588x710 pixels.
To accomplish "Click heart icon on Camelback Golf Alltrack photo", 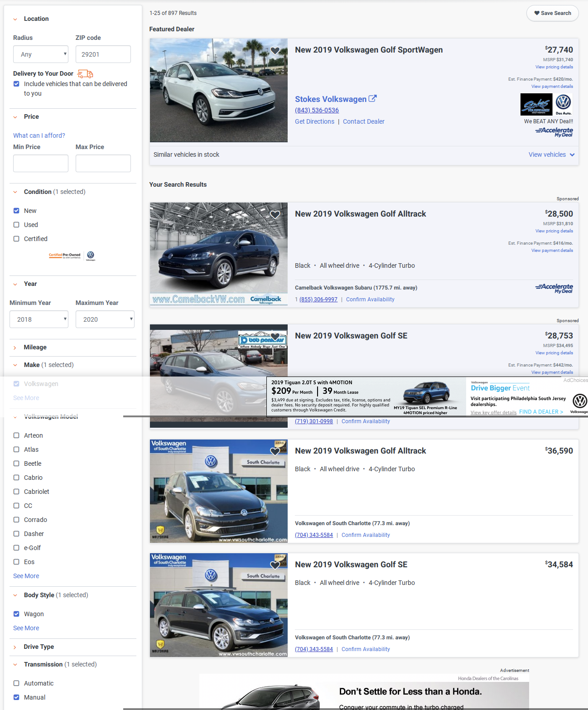I will [275, 215].
